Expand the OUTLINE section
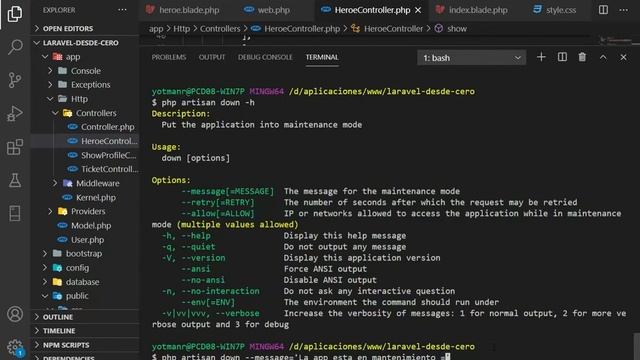This screenshot has height=360, width=640. [x=85, y=317]
